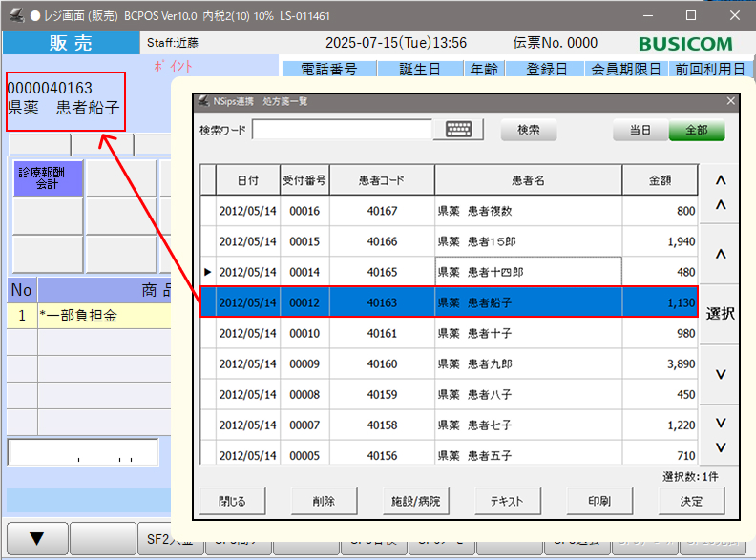Screen dimensions: 756x560
Task: Click the 決定 confirm button
Action: [691, 501]
